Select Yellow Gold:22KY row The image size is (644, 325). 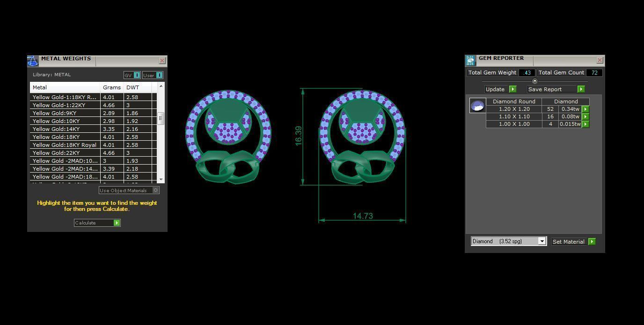click(x=93, y=153)
